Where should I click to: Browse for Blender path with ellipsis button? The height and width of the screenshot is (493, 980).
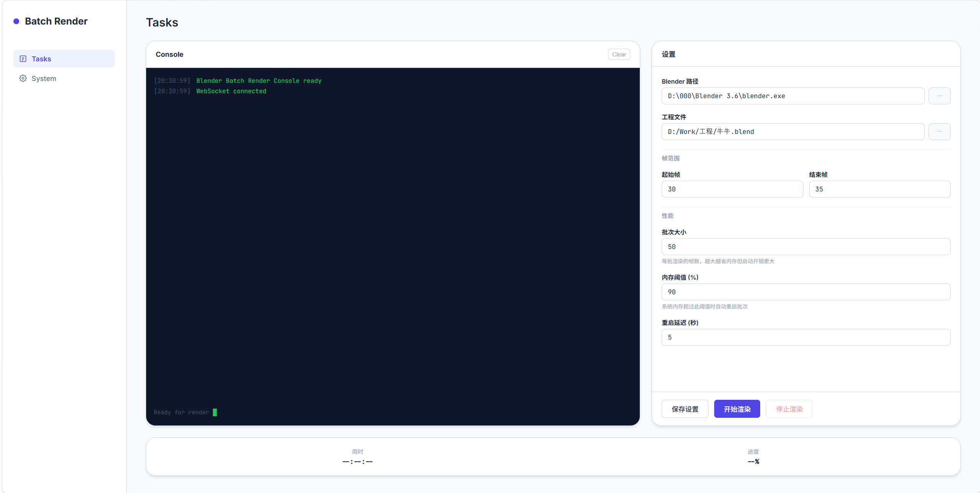[x=939, y=96]
